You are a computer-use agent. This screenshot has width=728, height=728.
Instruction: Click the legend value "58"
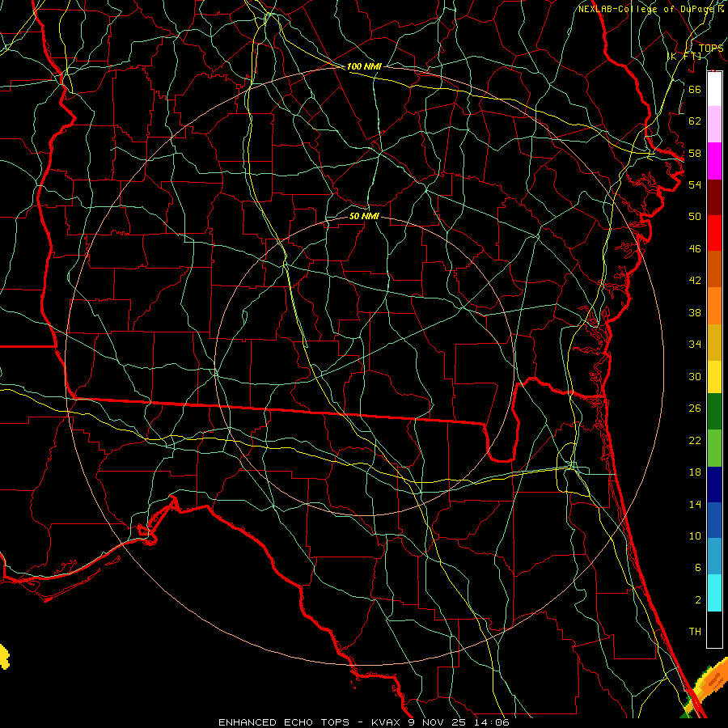pyautogui.click(x=695, y=153)
